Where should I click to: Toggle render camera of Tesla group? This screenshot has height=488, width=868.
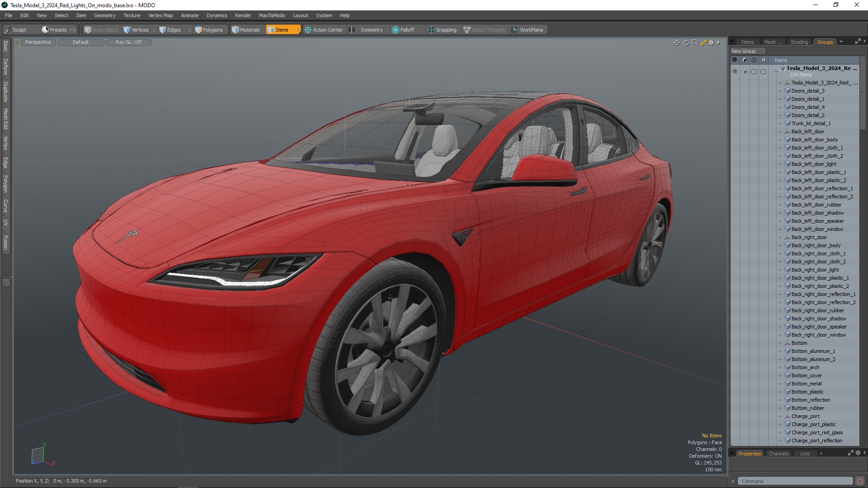(745, 71)
